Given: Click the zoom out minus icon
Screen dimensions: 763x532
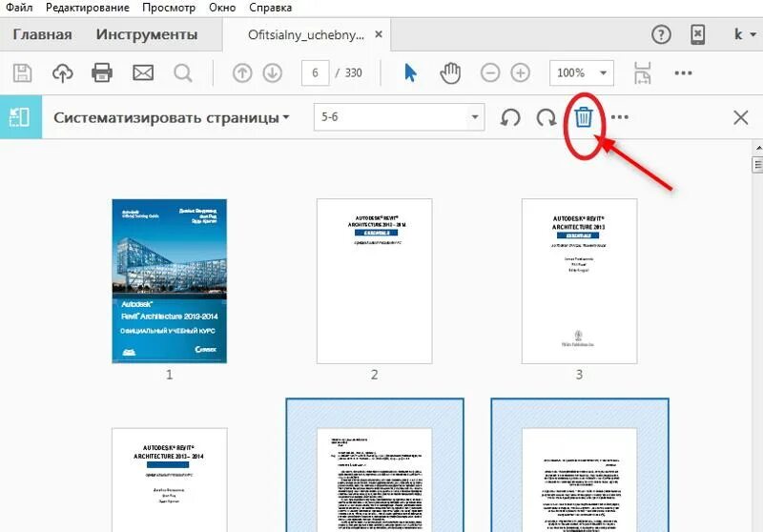Looking at the screenshot, I should pyautogui.click(x=490, y=73).
